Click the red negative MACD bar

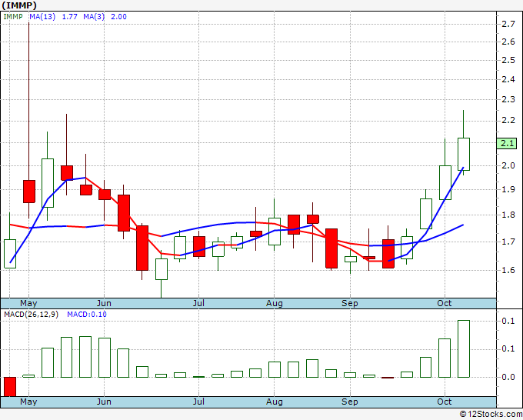tap(10, 387)
